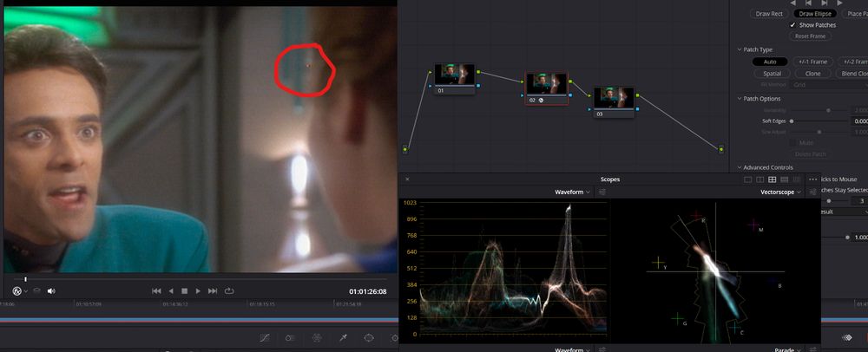The height and width of the screenshot is (352, 868).
Task: Select the Clone patch type
Action: tap(813, 74)
